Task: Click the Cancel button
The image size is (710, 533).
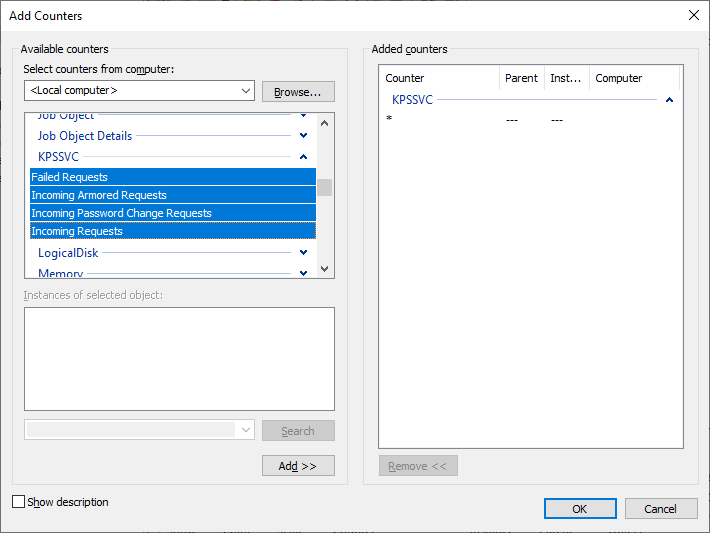Action: [661, 509]
